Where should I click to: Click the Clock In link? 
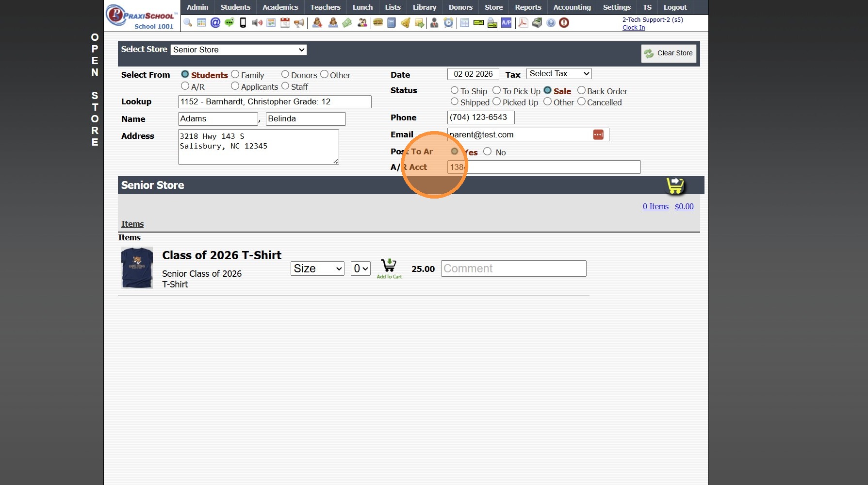(634, 28)
